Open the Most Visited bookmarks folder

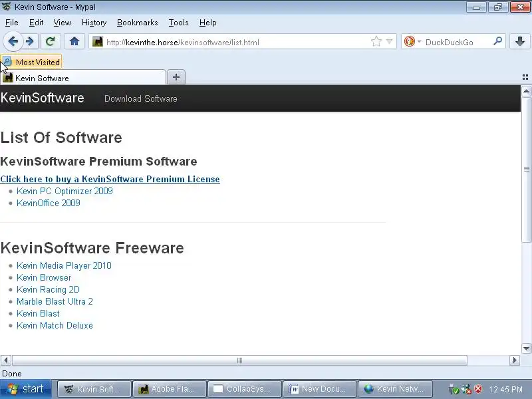pyautogui.click(x=31, y=62)
